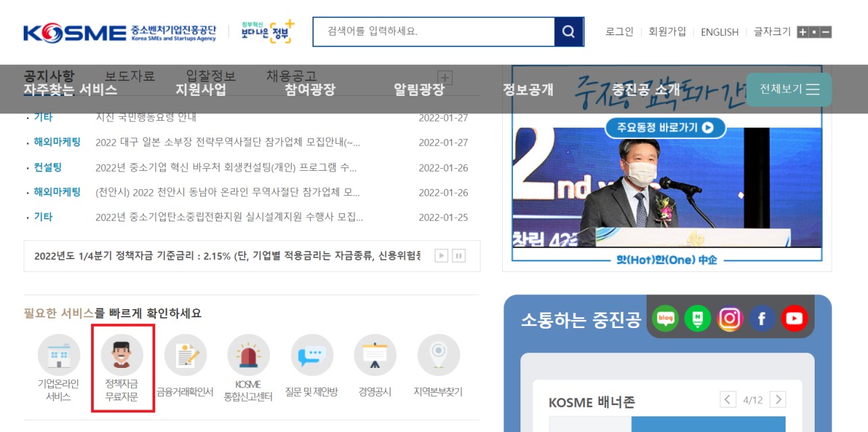Click the 컨설팅 category label
Viewport: 868px width, 432px height.
click(48, 167)
